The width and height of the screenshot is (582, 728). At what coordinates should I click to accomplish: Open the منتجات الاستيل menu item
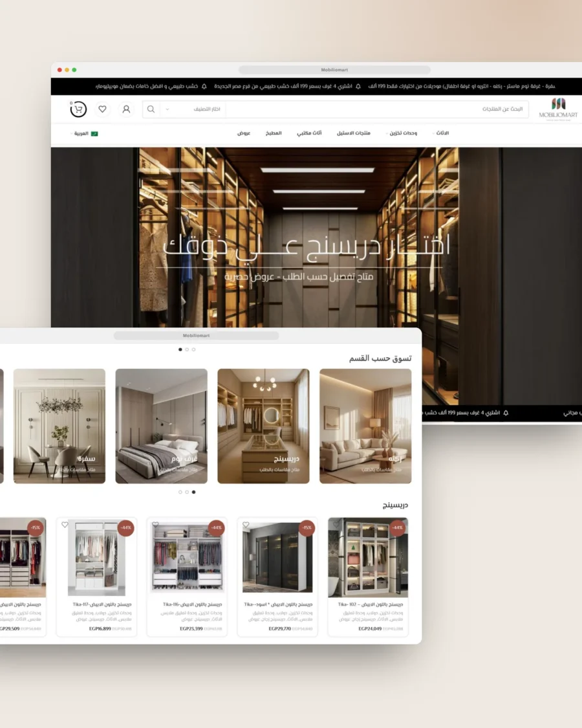(x=354, y=133)
